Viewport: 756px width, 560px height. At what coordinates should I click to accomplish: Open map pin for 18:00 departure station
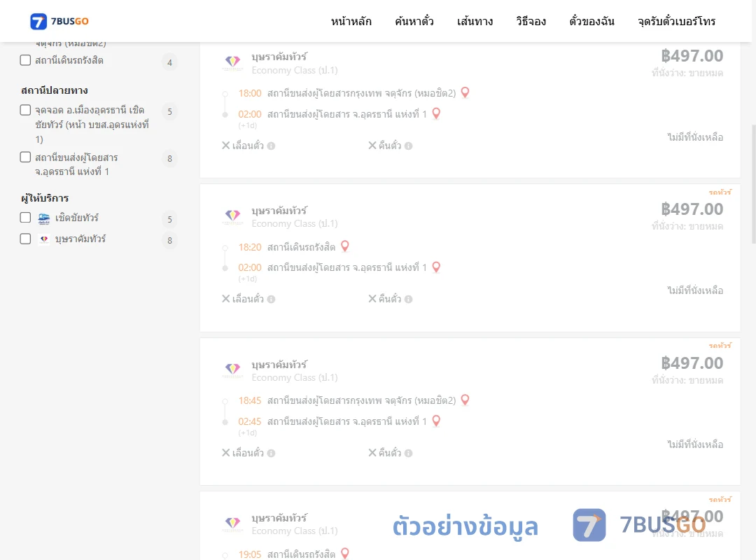[x=465, y=92]
